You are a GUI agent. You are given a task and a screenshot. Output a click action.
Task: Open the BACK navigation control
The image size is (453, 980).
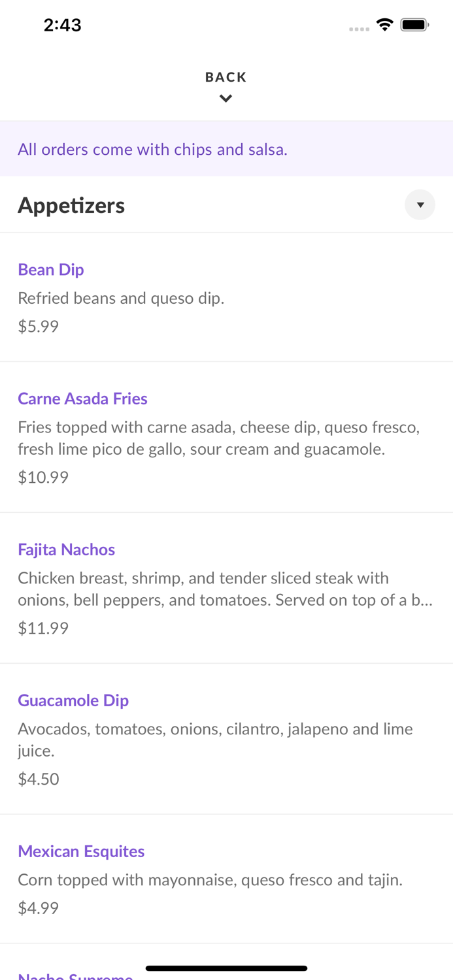coord(226,76)
